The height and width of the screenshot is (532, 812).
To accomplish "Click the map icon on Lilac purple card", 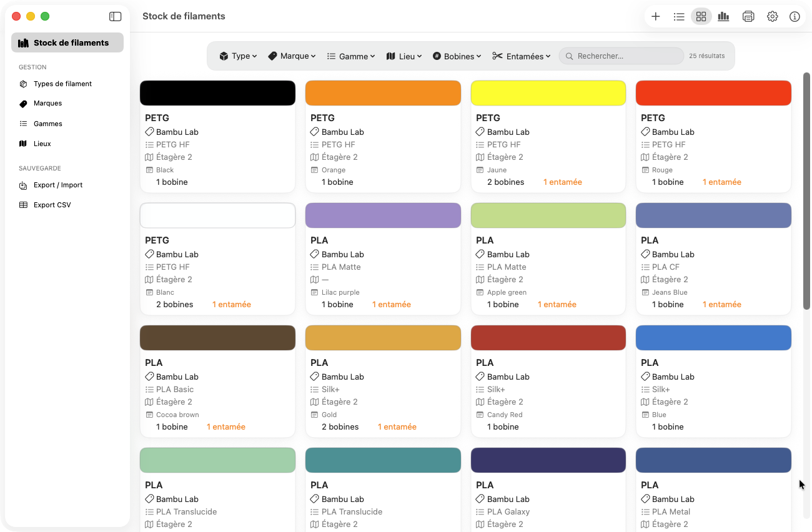I will [x=315, y=280].
